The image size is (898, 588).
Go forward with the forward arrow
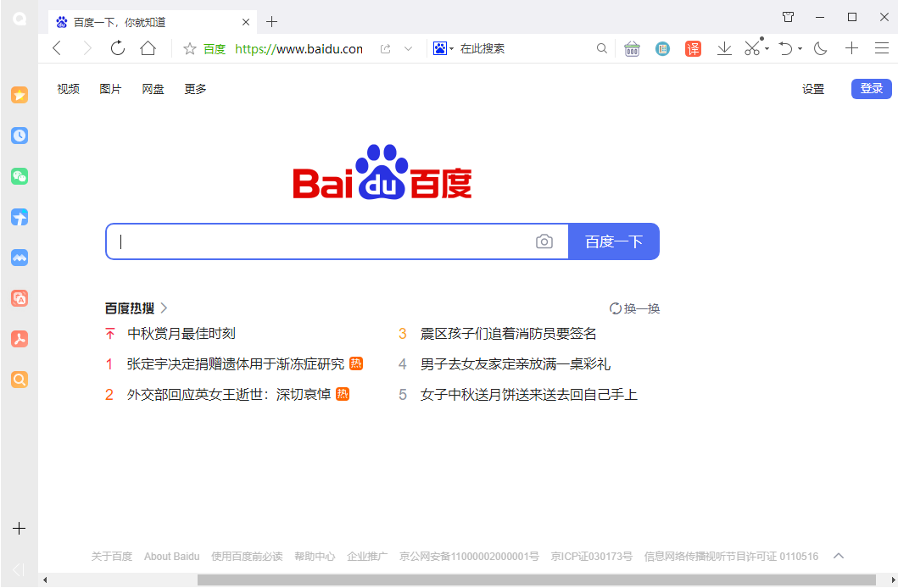click(x=87, y=48)
